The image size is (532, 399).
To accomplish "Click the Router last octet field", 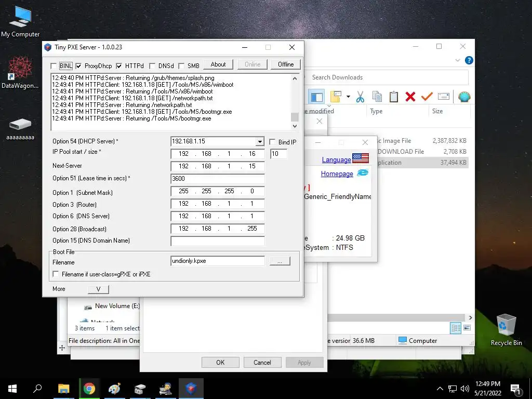I will [252, 204].
